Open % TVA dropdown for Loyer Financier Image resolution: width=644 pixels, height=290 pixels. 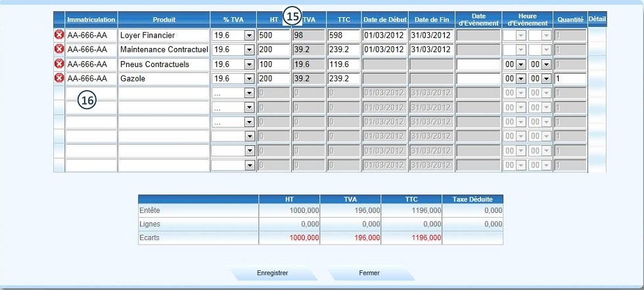[248, 35]
